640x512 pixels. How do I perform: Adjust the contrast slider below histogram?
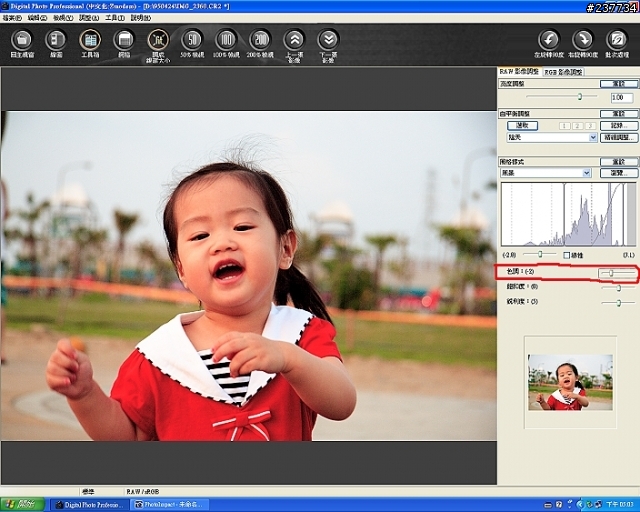(540, 254)
